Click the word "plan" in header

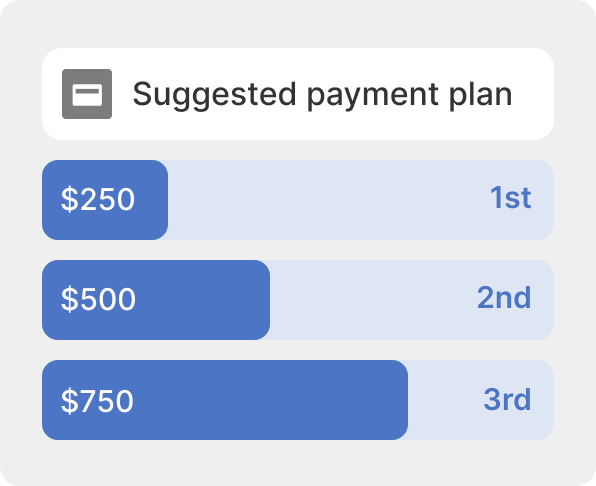pyautogui.click(x=480, y=95)
